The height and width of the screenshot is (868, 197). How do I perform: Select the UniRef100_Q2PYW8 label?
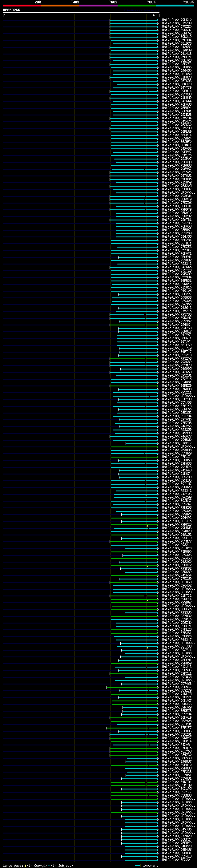(177, 399)
